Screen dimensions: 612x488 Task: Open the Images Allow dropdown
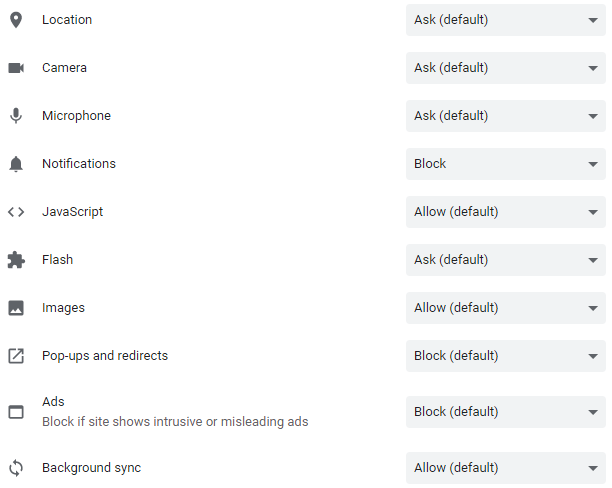click(x=505, y=308)
